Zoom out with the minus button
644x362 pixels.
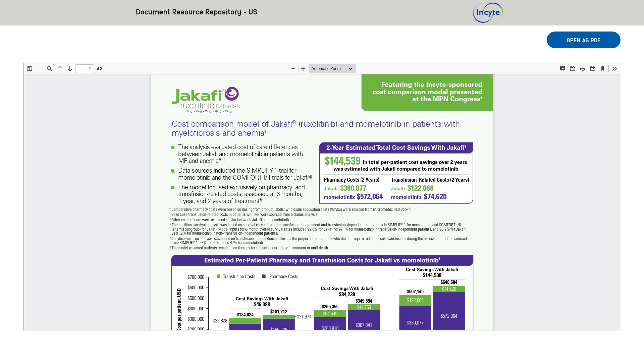click(x=293, y=69)
